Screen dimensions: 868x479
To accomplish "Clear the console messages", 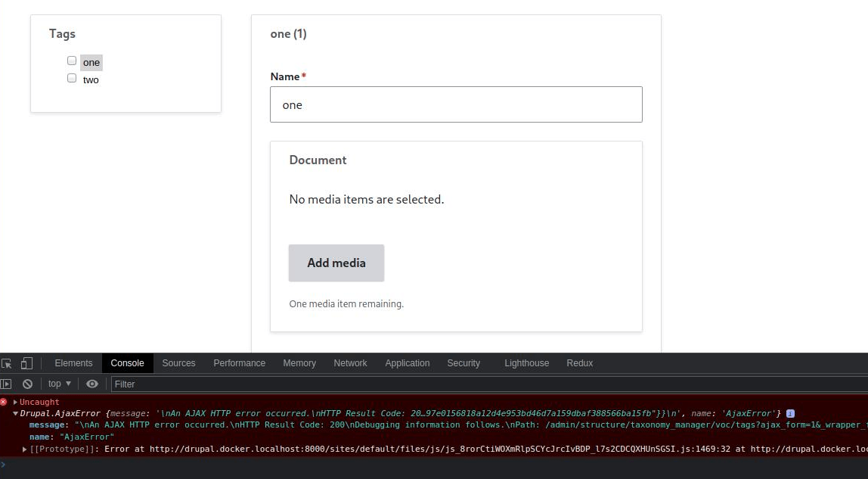I will (27, 384).
